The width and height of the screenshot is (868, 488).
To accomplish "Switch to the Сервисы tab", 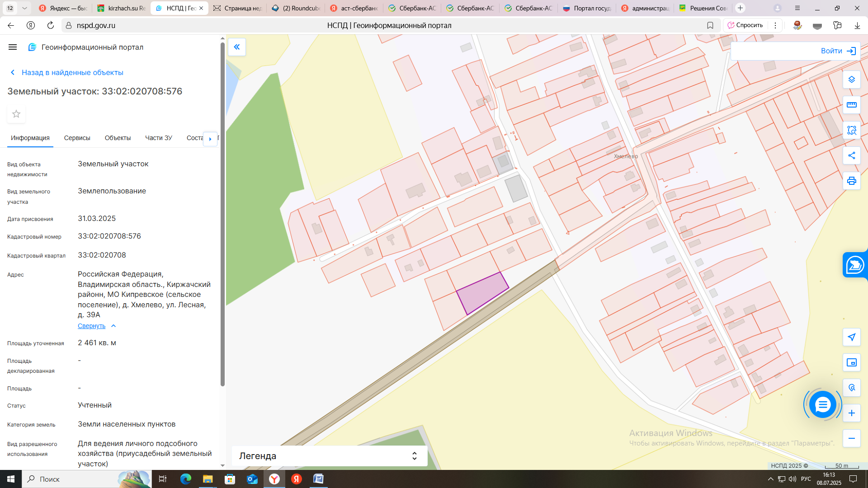I will click(77, 138).
